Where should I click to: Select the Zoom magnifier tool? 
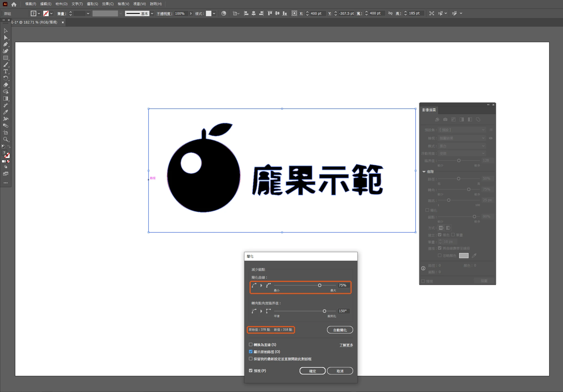click(x=5, y=139)
